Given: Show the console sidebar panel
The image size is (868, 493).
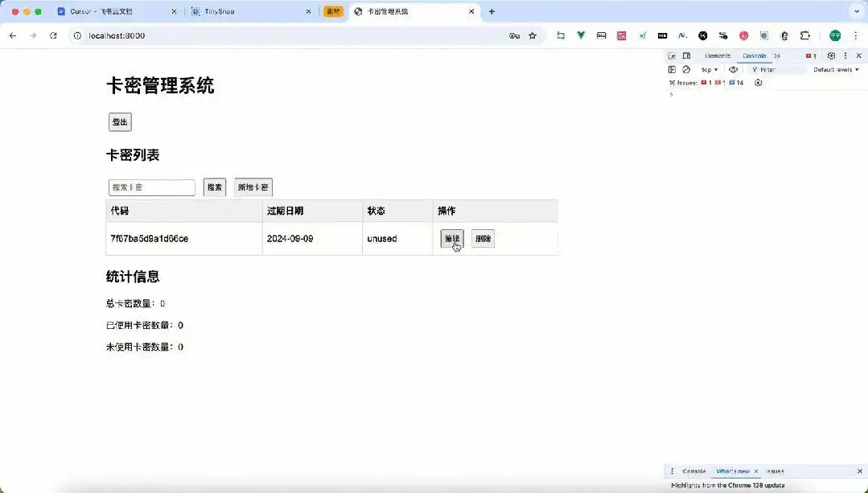Looking at the screenshot, I should pos(671,70).
